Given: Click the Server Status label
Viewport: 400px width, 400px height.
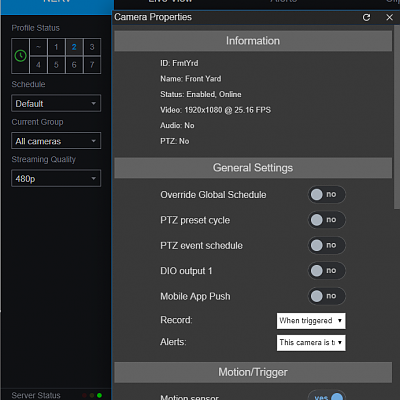Looking at the screenshot, I should coord(36,395).
